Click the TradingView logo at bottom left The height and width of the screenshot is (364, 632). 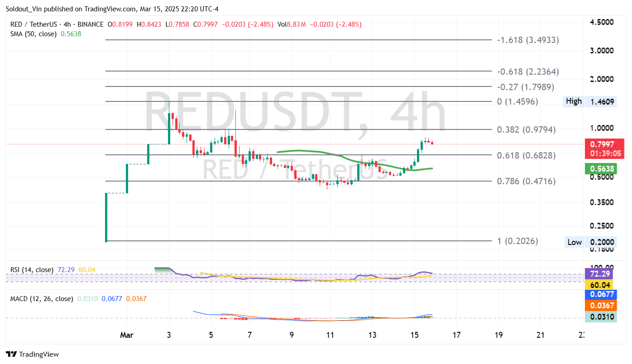pyautogui.click(x=32, y=354)
